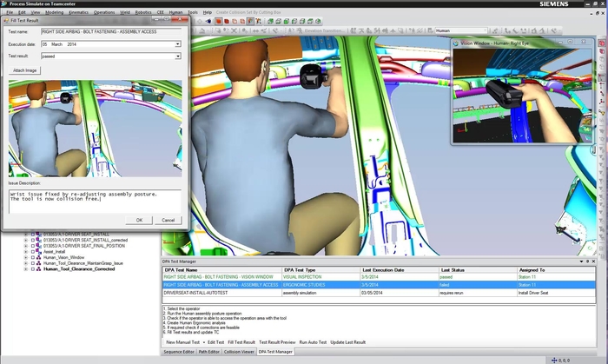
Task: Click the Run Auto Test button
Action: click(313, 342)
